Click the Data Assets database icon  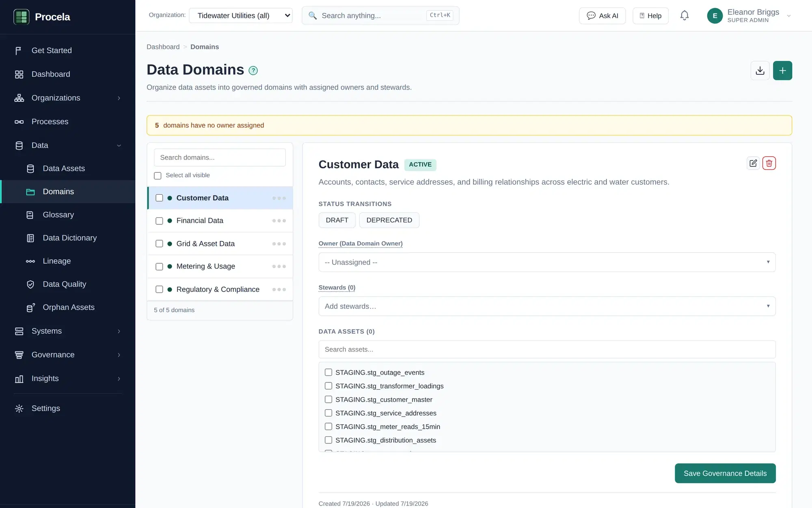(x=30, y=169)
